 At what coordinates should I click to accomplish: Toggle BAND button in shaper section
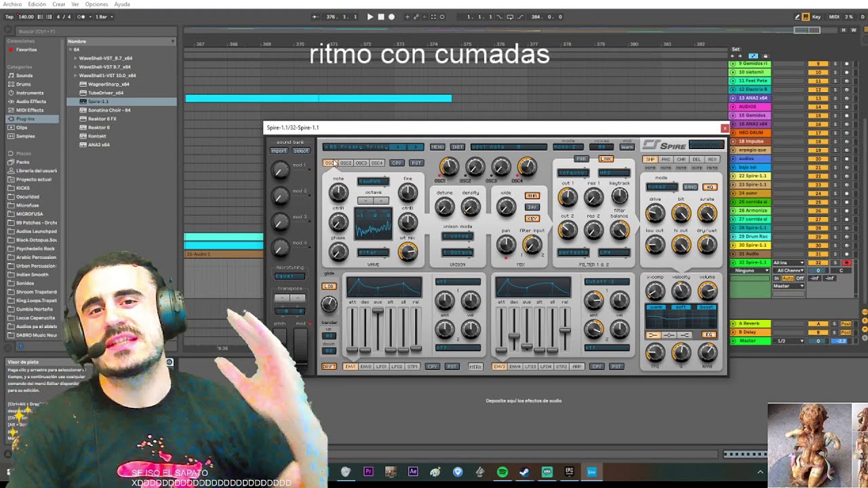(690, 186)
